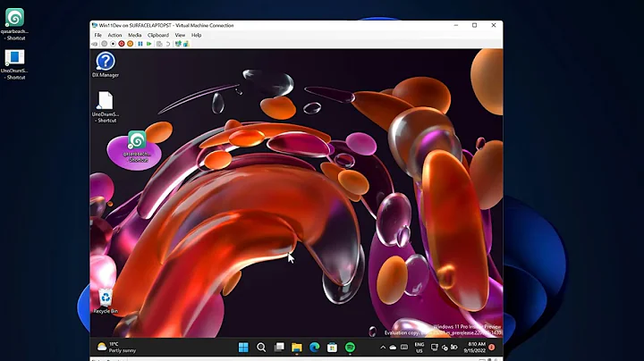Click the green Reset/Resume play icon

pyautogui.click(x=148, y=44)
